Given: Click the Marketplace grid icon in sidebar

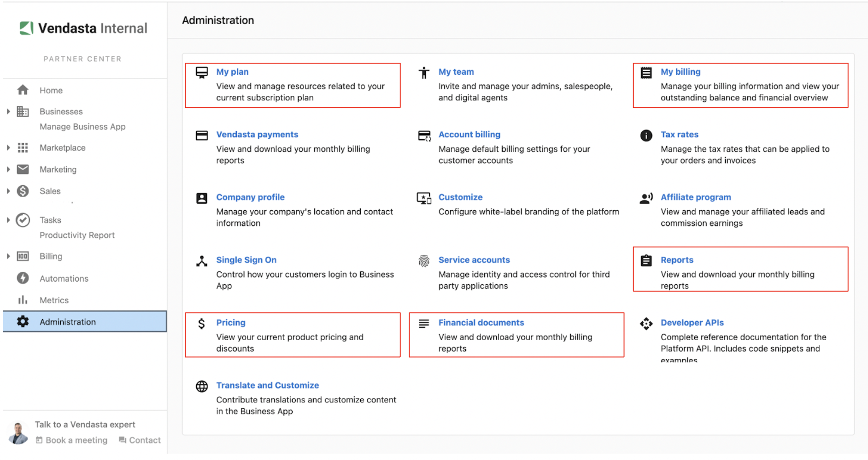Looking at the screenshot, I should pos(23,147).
